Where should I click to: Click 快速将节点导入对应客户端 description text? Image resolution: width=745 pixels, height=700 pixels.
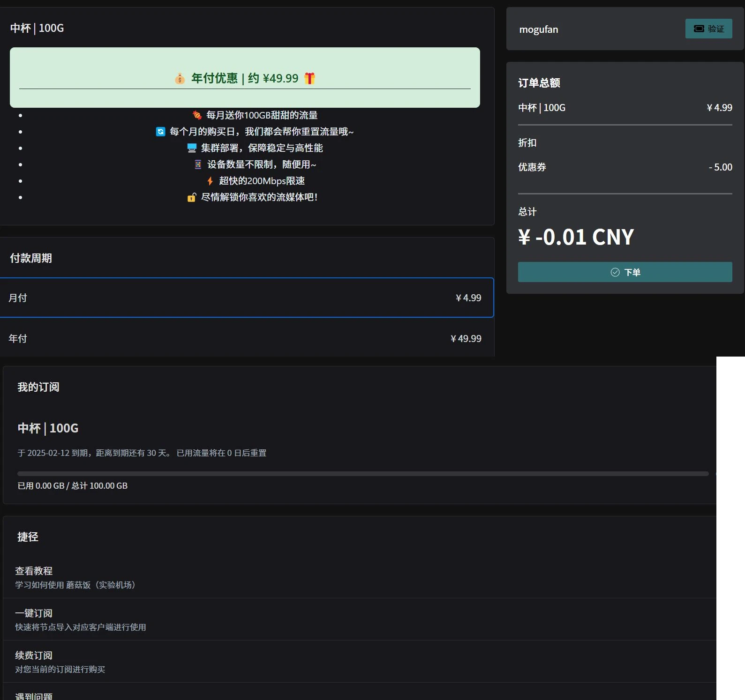click(80, 627)
